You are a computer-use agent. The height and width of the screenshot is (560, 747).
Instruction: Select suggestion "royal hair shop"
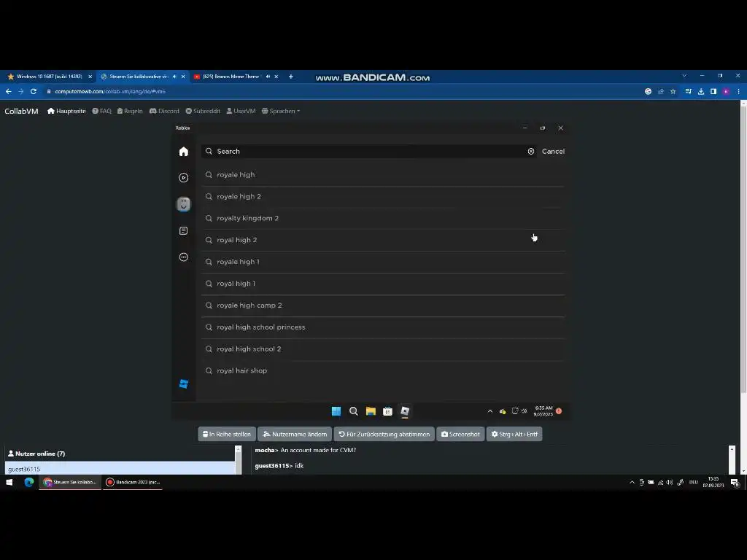point(383,371)
